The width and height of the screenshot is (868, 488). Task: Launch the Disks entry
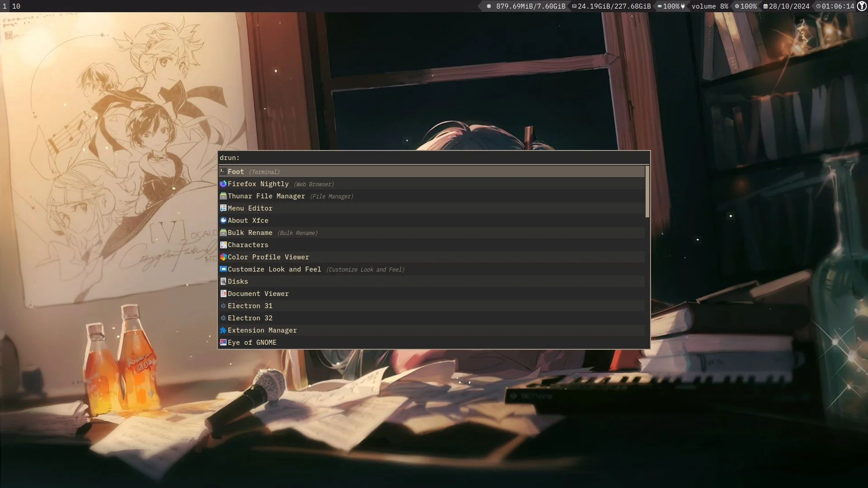(x=432, y=282)
